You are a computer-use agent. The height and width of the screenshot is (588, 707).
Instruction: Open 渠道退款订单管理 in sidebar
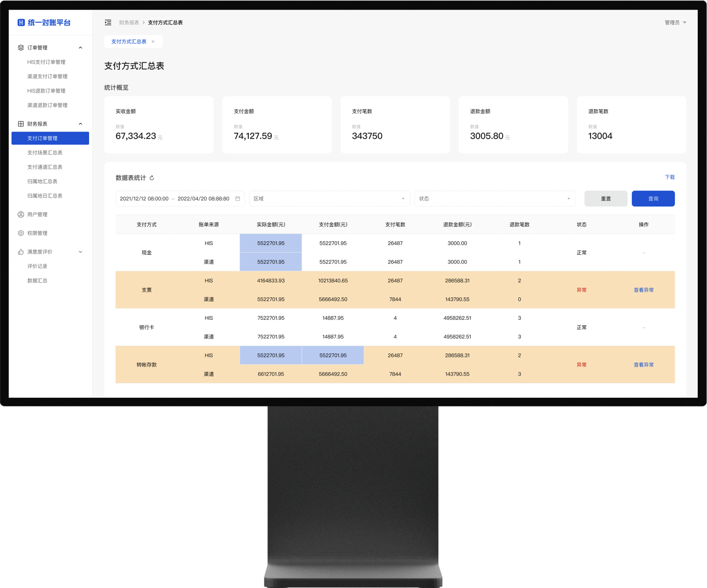click(x=47, y=105)
